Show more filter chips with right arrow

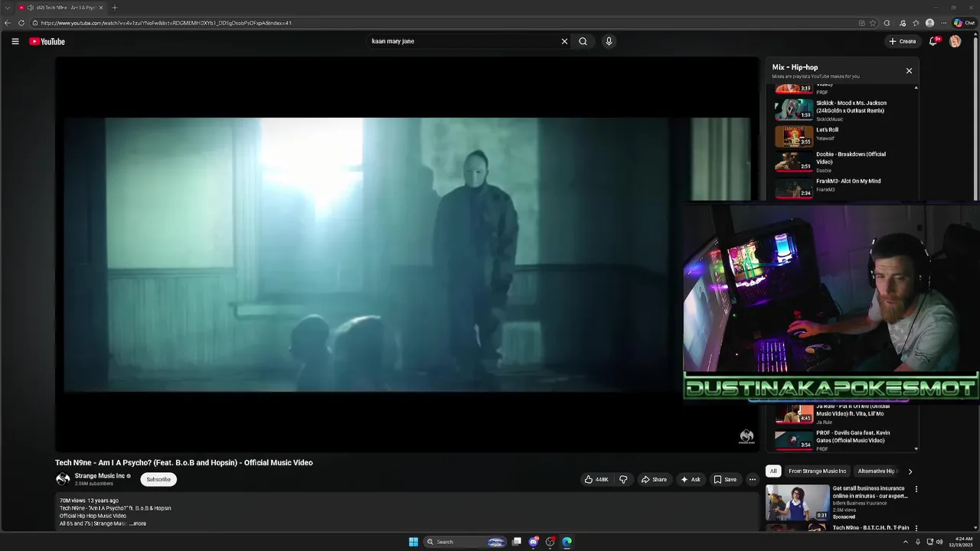pyautogui.click(x=910, y=471)
